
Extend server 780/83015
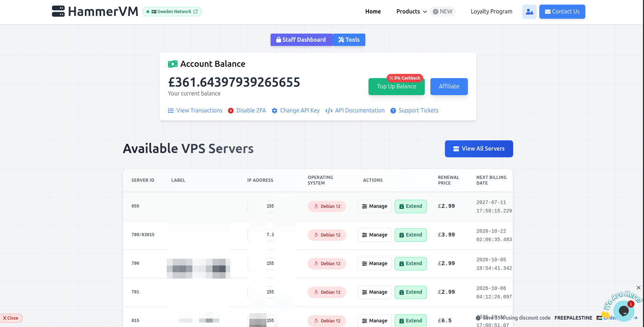pos(411,235)
